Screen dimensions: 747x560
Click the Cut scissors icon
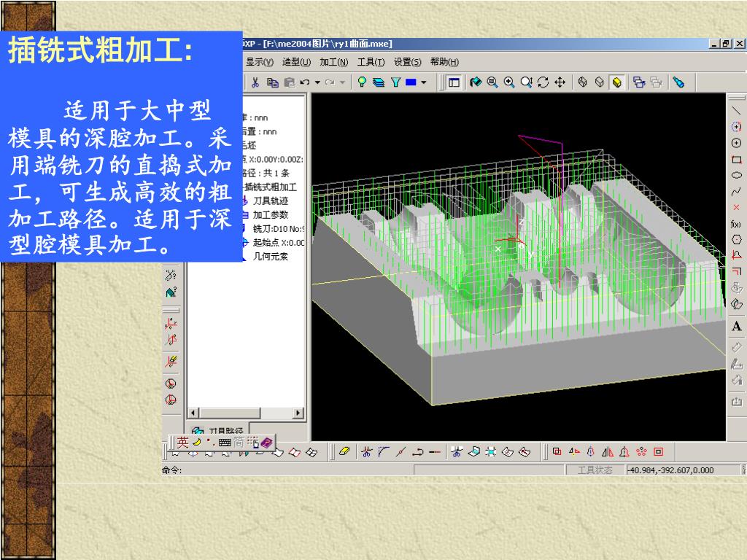pos(255,82)
